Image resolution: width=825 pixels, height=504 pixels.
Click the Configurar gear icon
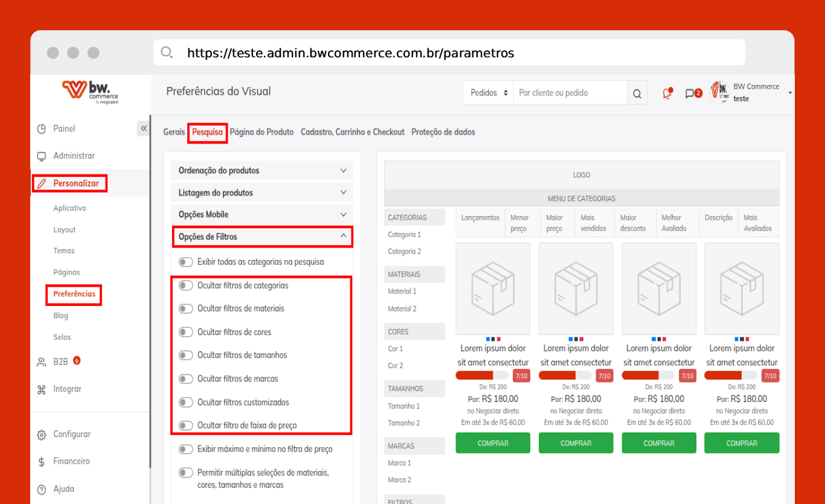coord(42,435)
